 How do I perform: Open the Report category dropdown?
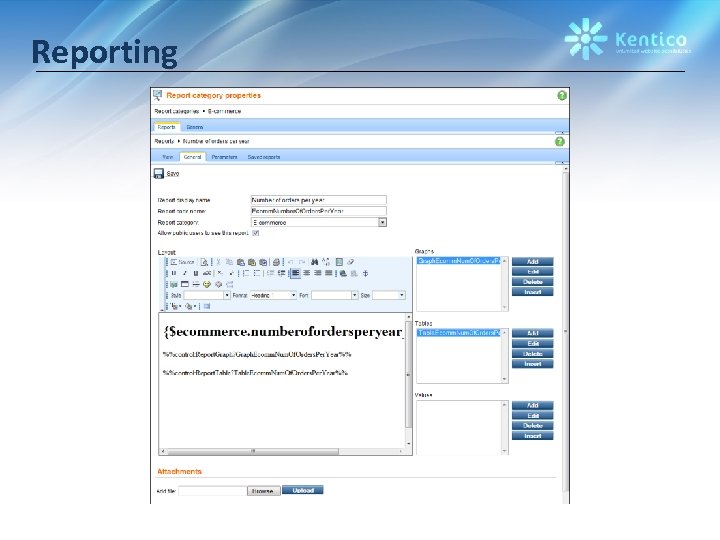click(382, 222)
